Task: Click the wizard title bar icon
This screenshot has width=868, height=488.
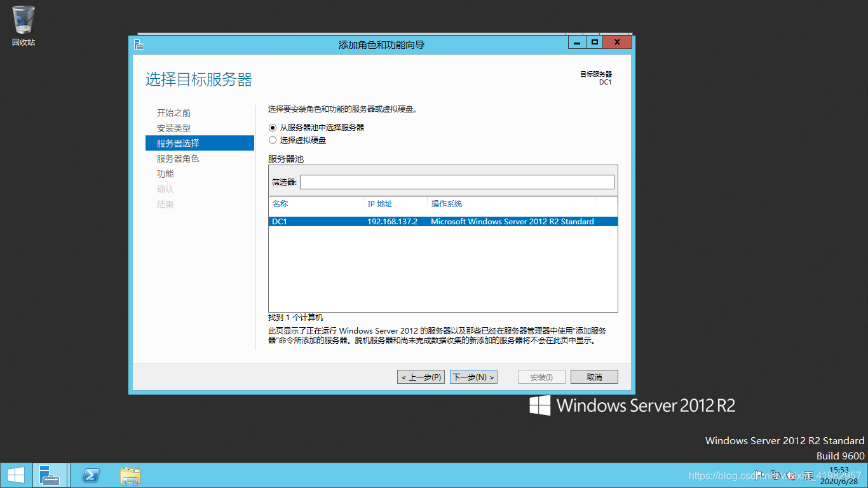Action: pos(139,44)
